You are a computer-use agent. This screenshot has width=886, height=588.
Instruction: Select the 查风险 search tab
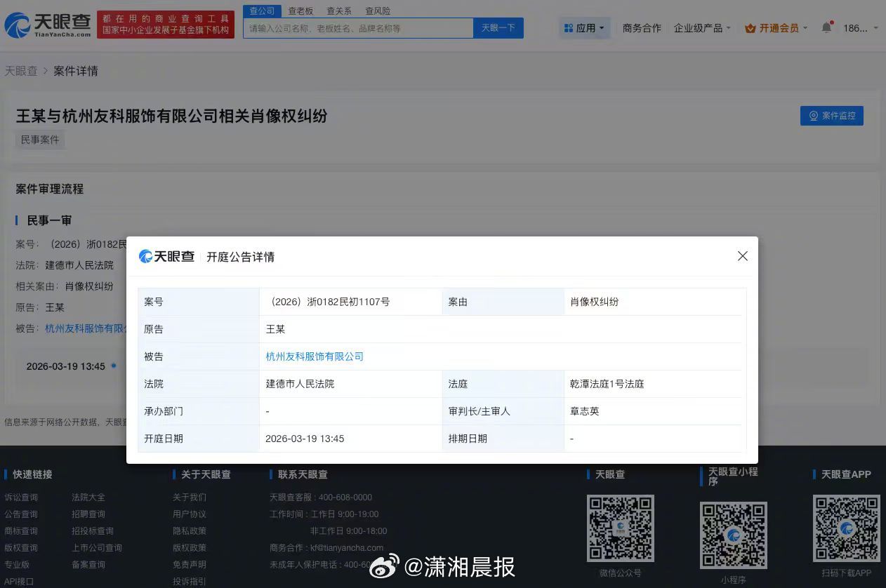(378, 11)
